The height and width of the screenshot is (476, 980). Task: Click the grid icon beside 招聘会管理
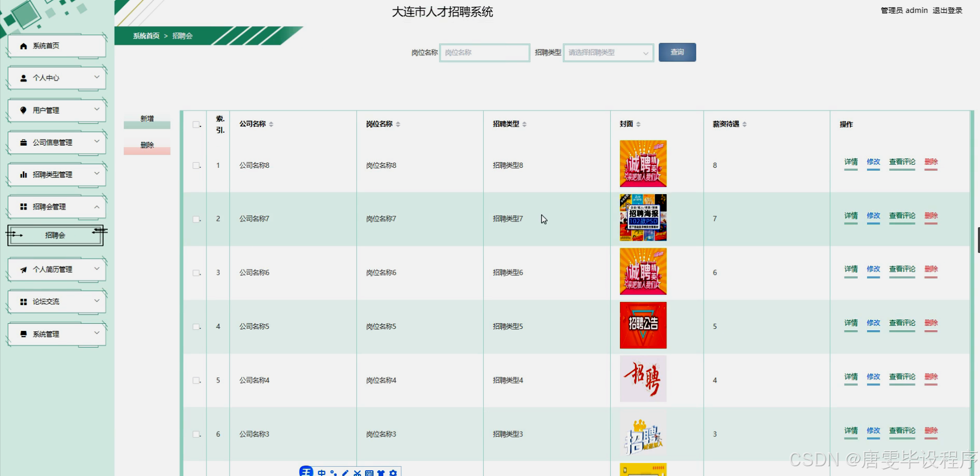coord(23,207)
